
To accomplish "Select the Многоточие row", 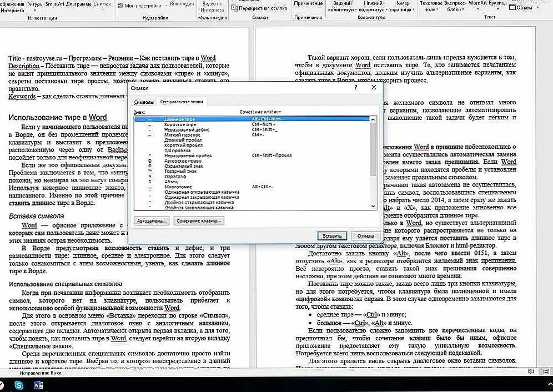I will [252, 187].
